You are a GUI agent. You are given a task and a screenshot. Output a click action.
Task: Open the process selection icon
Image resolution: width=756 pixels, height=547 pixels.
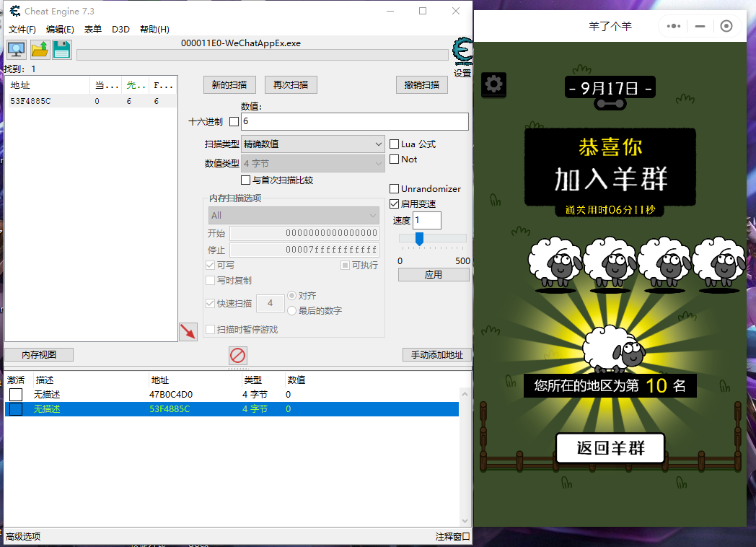15,49
